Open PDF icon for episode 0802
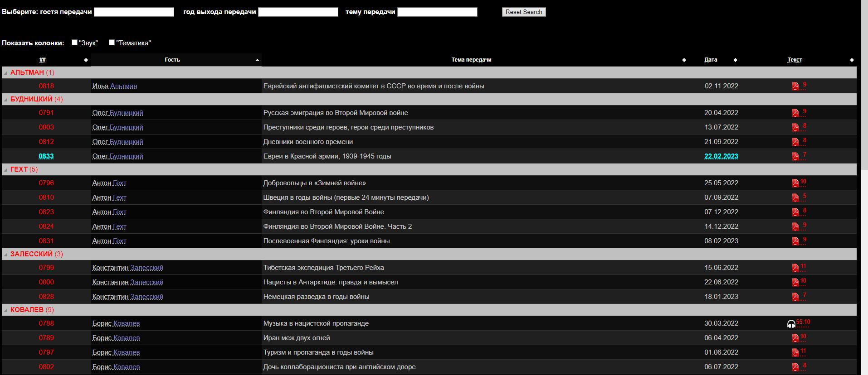Image resolution: width=868 pixels, height=375 pixels. coord(795,367)
